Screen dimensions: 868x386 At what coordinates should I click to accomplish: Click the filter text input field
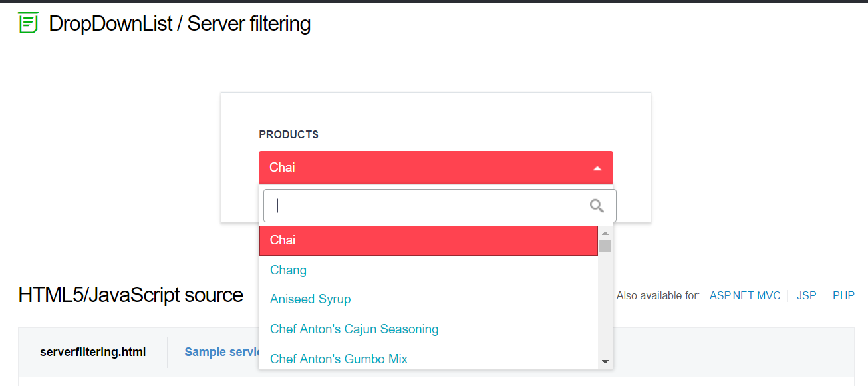click(x=426, y=206)
